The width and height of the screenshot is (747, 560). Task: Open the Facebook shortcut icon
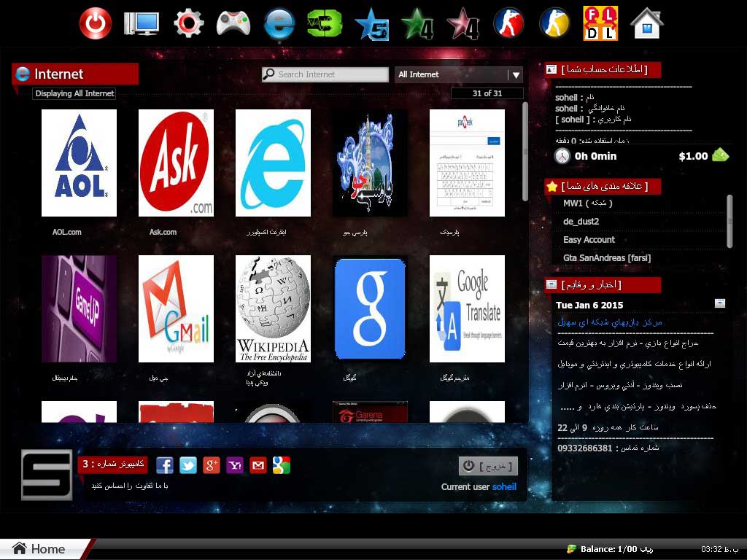(165, 465)
